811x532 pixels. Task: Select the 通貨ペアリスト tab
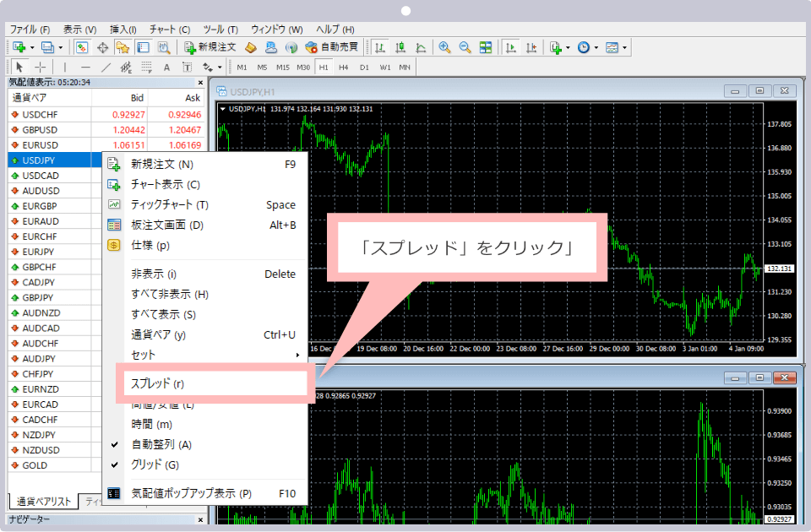click(x=44, y=502)
